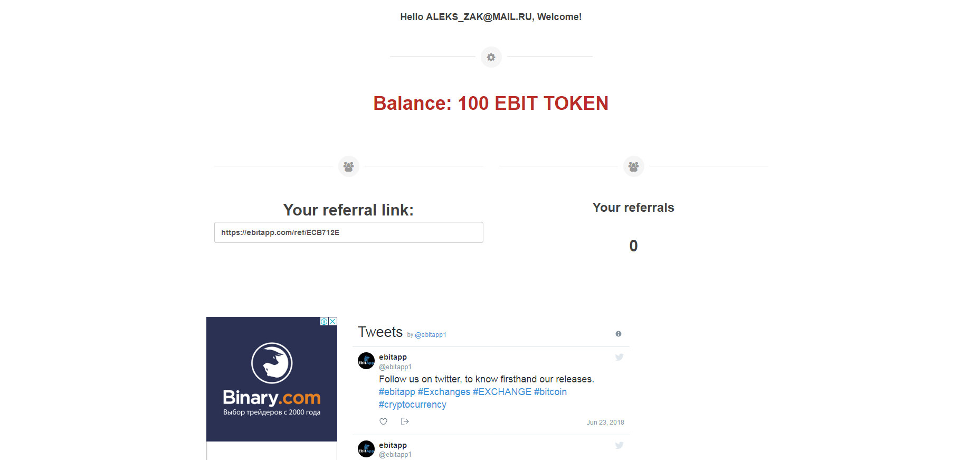Click the Twitter bird icon on the first tweet
This screenshot has height=460, width=980.
pyautogui.click(x=619, y=357)
